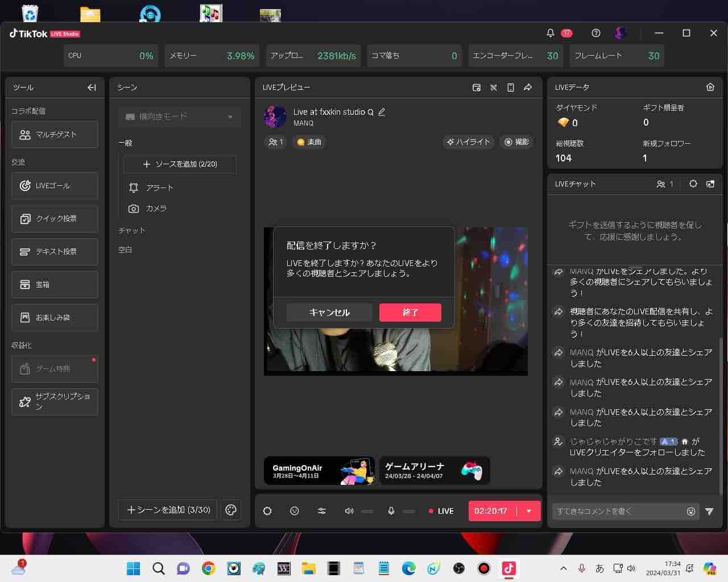Image resolution: width=728 pixels, height=582 pixels.
Task: Click the first icon in the LIVEプレビュー header
Action: click(477, 88)
